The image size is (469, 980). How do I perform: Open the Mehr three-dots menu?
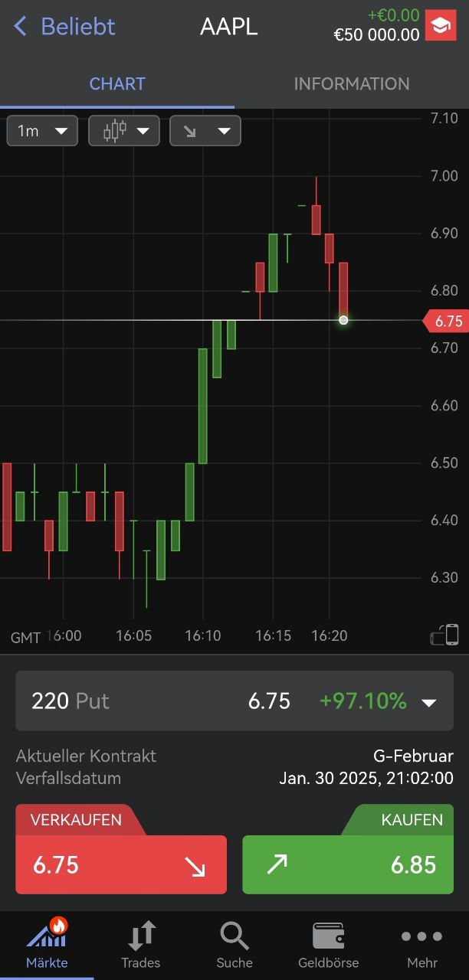tap(422, 943)
